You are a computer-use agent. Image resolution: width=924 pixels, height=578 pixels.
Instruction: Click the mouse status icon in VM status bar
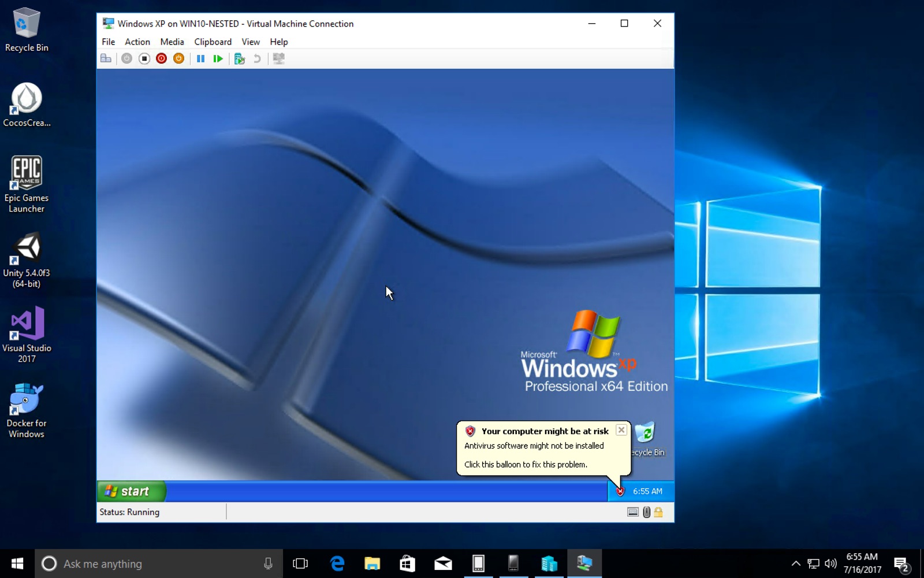(x=646, y=512)
